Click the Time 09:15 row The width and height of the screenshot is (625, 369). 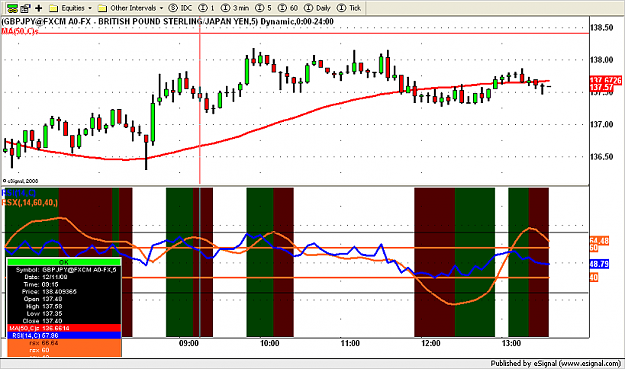tap(64, 285)
